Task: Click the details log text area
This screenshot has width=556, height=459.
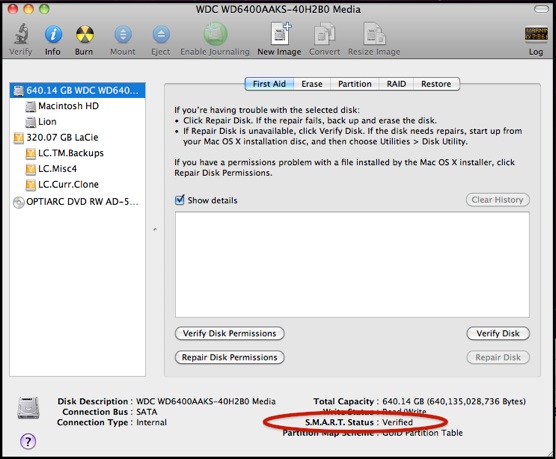Action: point(352,265)
